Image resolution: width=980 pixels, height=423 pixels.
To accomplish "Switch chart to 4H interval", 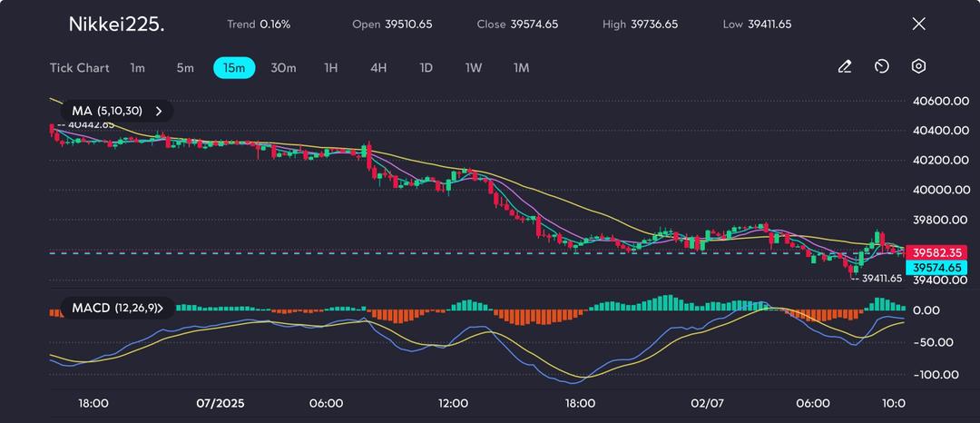I will (378, 68).
